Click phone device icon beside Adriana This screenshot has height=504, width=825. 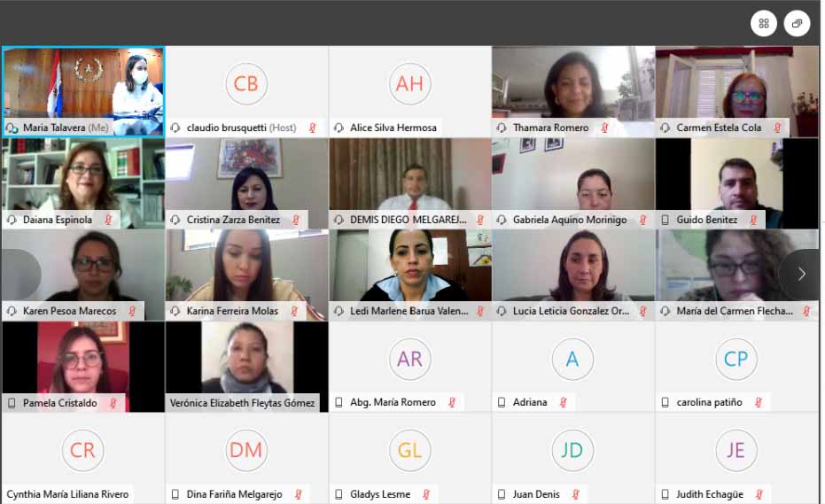tap(502, 402)
